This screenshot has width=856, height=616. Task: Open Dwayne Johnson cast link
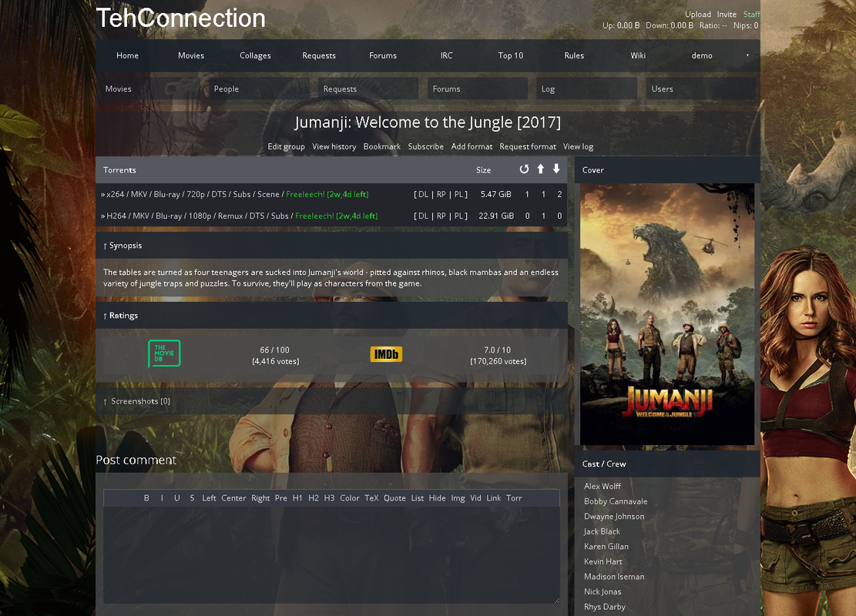614,516
